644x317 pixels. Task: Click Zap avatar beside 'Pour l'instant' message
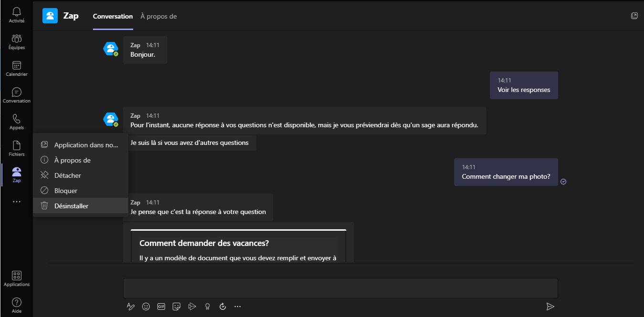pos(111,119)
